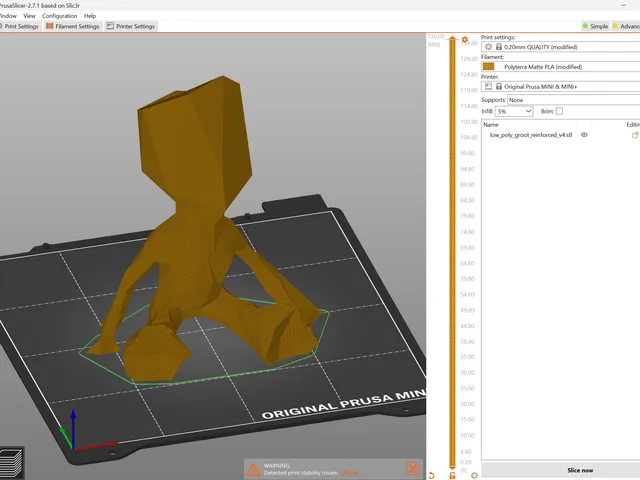Viewport: 640px width, 480px height.
Task: Click the 10.00 height label on the ruler
Action: pos(468,436)
